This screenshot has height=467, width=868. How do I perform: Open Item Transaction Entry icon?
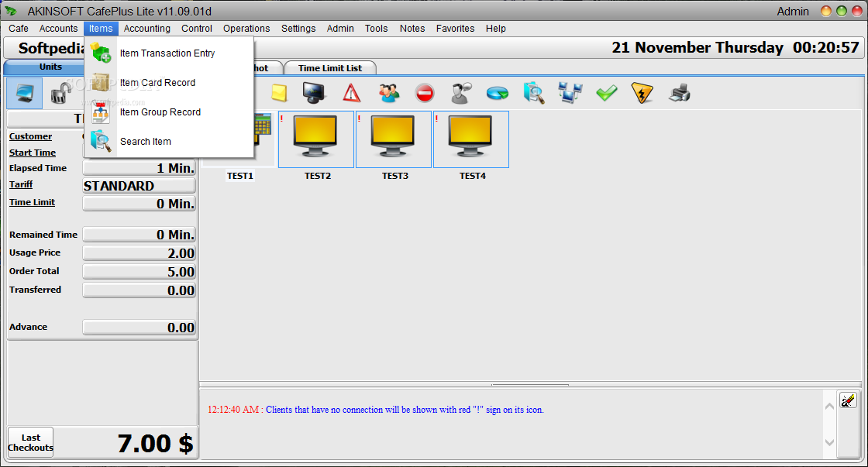(x=101, y=53)
